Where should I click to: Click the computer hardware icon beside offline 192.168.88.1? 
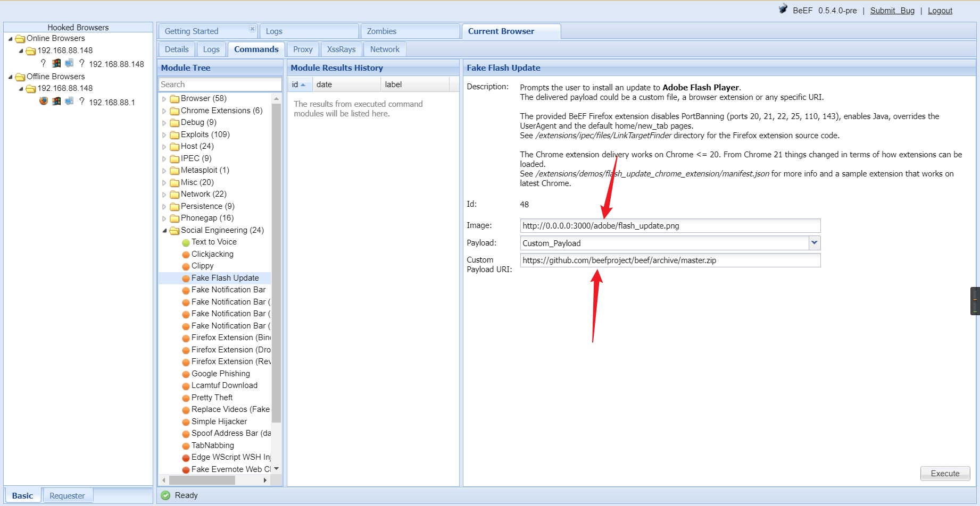[69, 100]
